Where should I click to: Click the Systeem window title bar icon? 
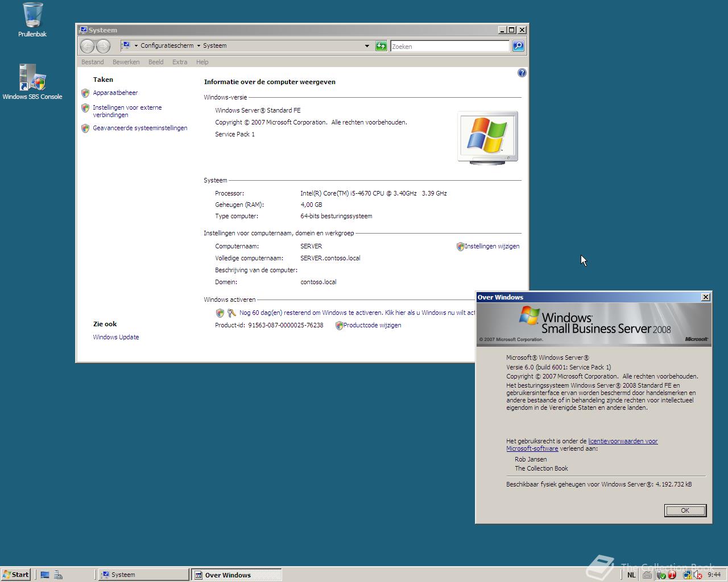[x=83, y=30]
